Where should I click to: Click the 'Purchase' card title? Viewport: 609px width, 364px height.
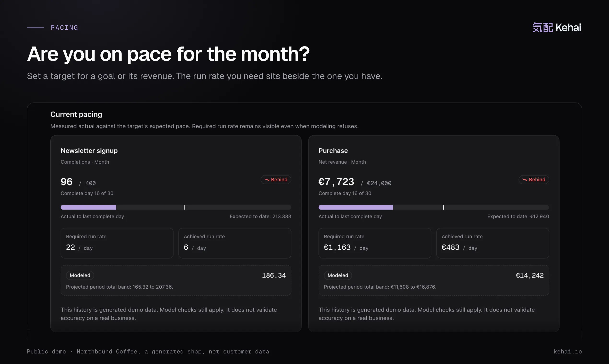coord(333,151)
